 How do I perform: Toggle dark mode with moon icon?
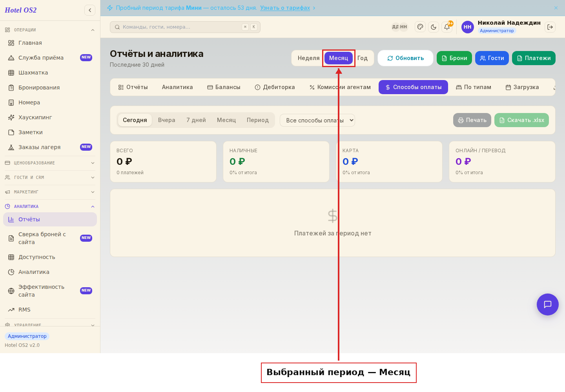[434, 27]
